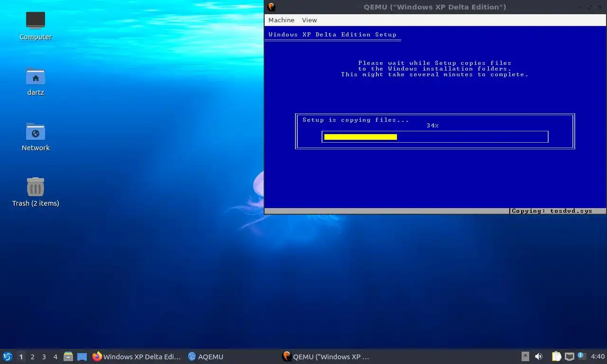Open the volume speaker tray icon
This screenshot has width=607, height=364.
[x=539, y=356]
